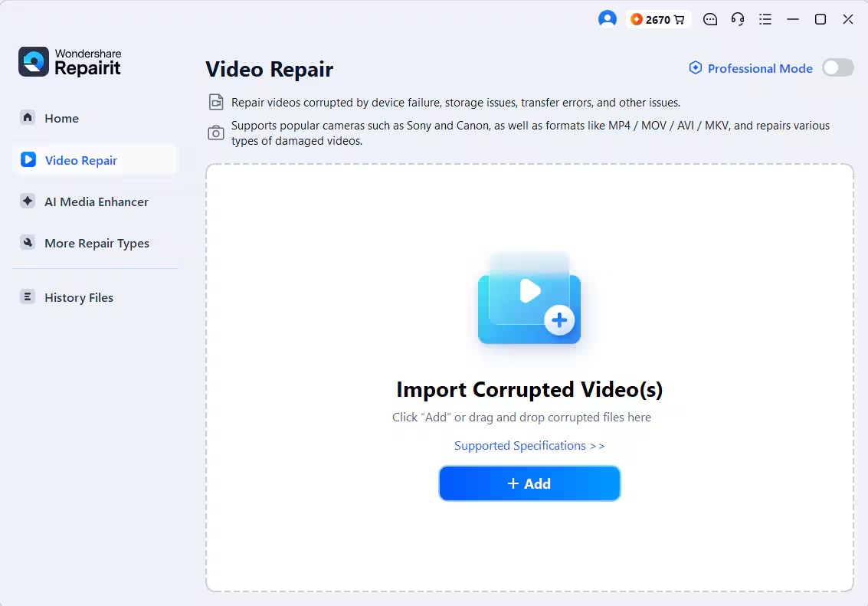The width and height of the screenshot is (868, 606).
Task: Enable the Professional Mode toggle switch
Action: coord(837,68)
